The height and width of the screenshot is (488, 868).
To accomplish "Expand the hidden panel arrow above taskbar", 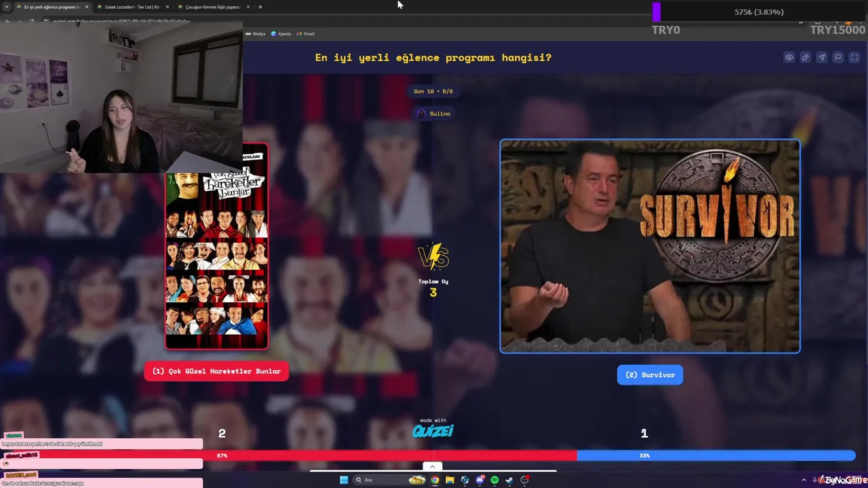I will pyautogui.click(x=433, y=466).
